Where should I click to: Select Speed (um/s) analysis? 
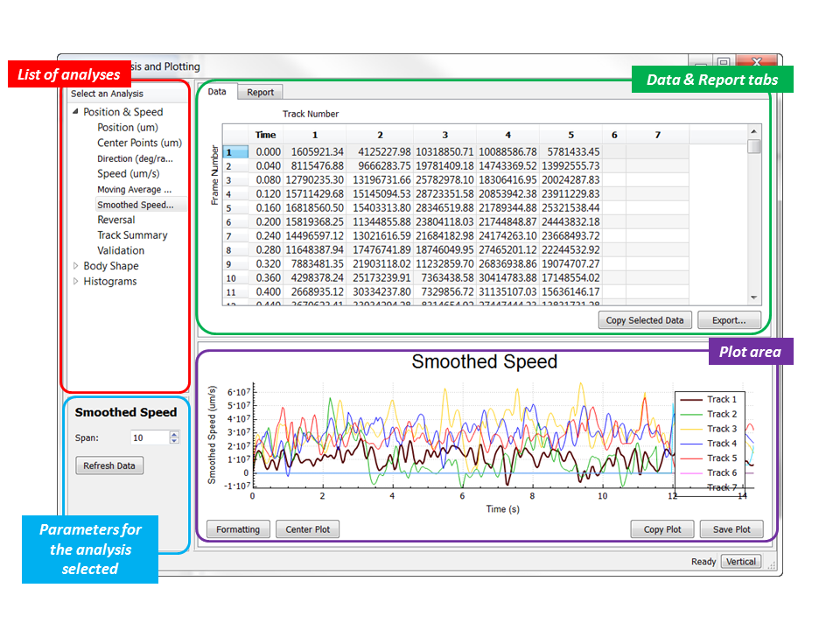129,173
